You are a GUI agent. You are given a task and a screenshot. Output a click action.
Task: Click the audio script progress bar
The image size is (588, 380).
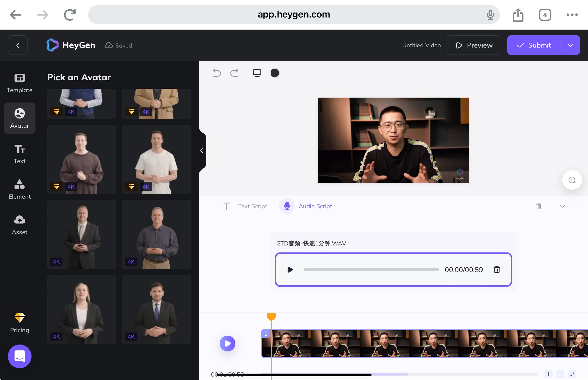(371, 269)
